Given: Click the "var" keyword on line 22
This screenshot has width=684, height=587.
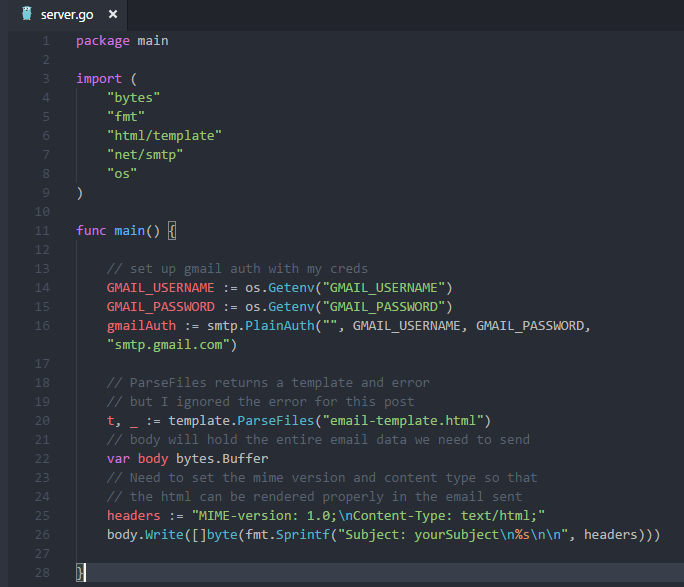Looking at the screenshot, I should 118,458.
